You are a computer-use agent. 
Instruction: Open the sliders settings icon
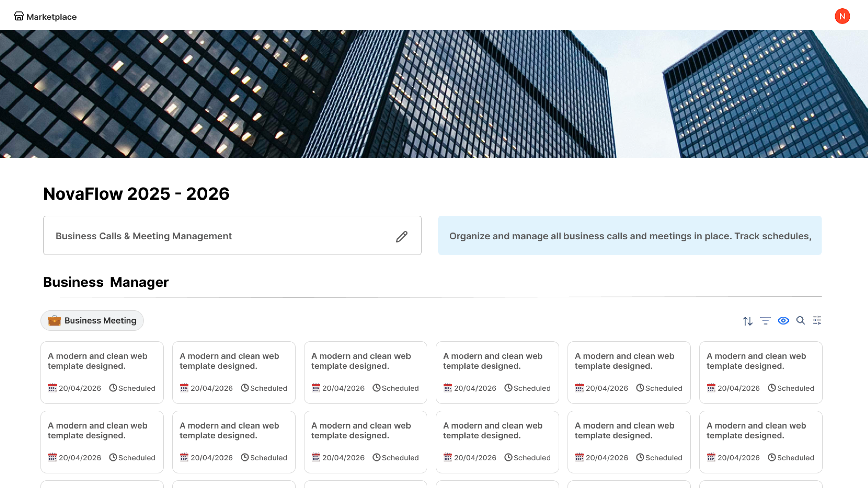(x=817, y=320)
